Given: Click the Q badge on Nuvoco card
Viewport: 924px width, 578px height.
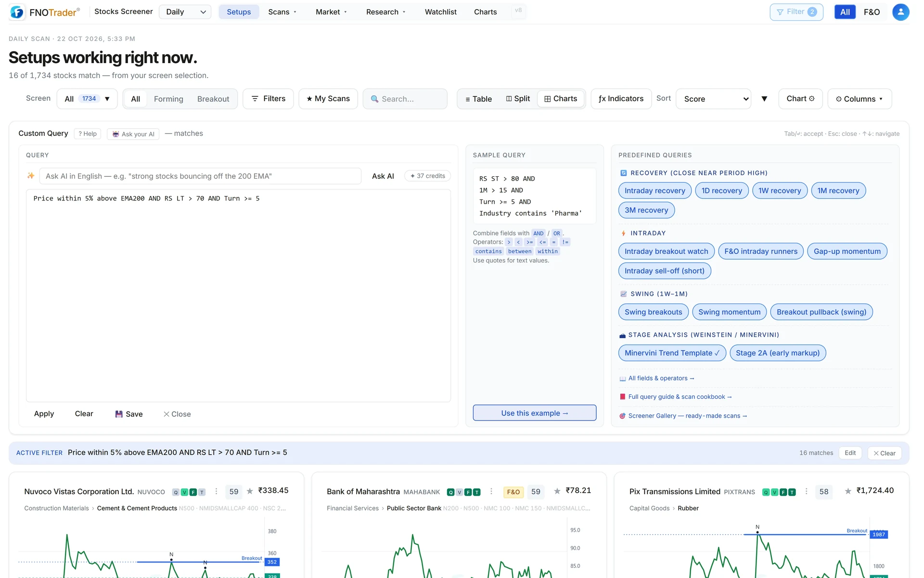Looking at the screenshot, I should point(176,492).
